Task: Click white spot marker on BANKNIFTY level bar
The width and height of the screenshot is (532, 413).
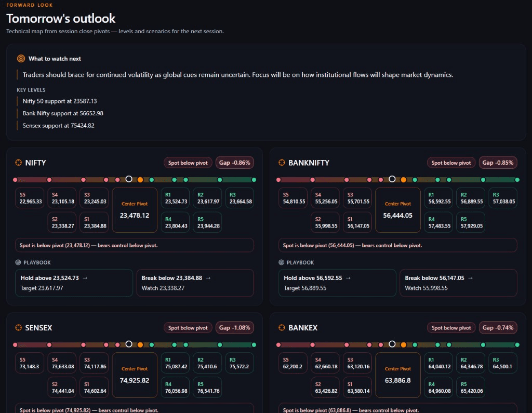Action: click(392, 179)
